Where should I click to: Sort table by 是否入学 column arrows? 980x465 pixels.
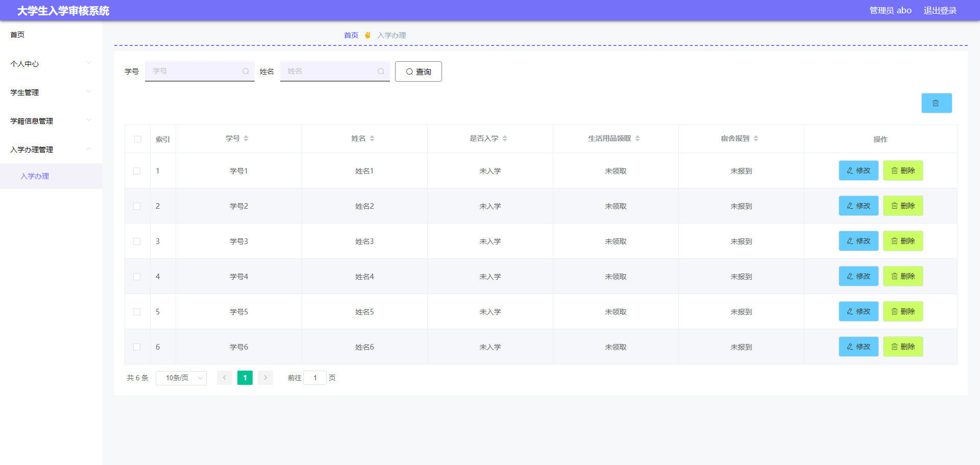505,138
